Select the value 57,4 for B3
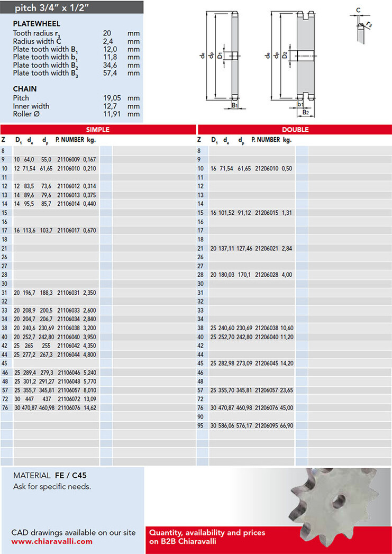The height and width of the screenshot is (554, 392). [x=110, y=73]
